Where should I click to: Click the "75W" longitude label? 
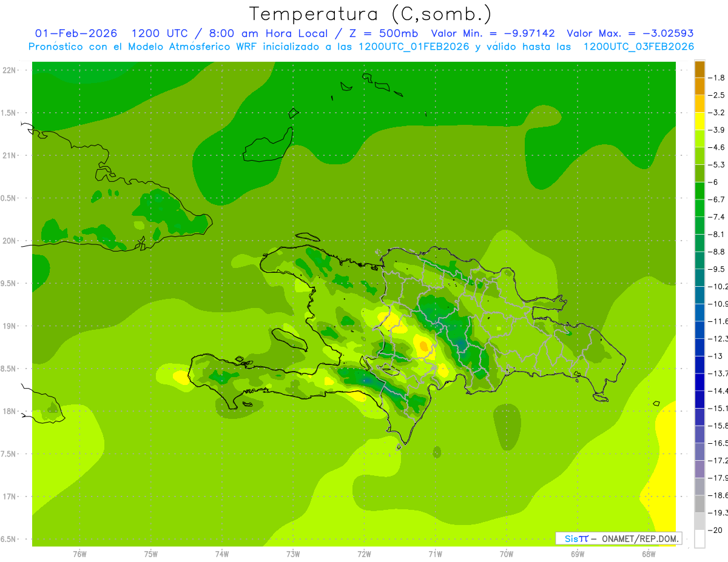(x=150, y=554)
